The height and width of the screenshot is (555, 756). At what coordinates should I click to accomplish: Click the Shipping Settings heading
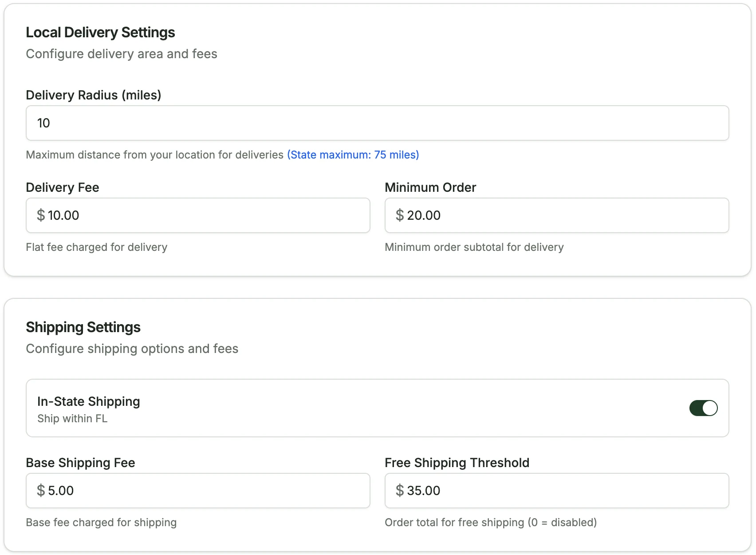[x=83, y=327]
